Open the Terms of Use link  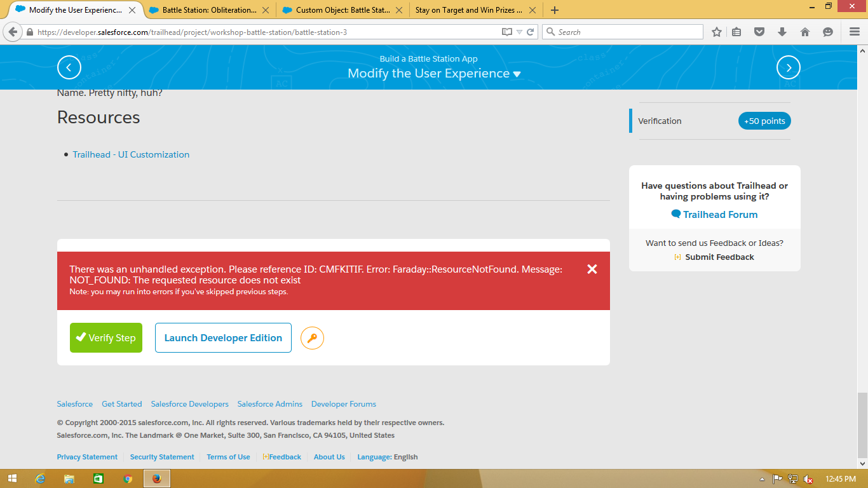(228, 457)
